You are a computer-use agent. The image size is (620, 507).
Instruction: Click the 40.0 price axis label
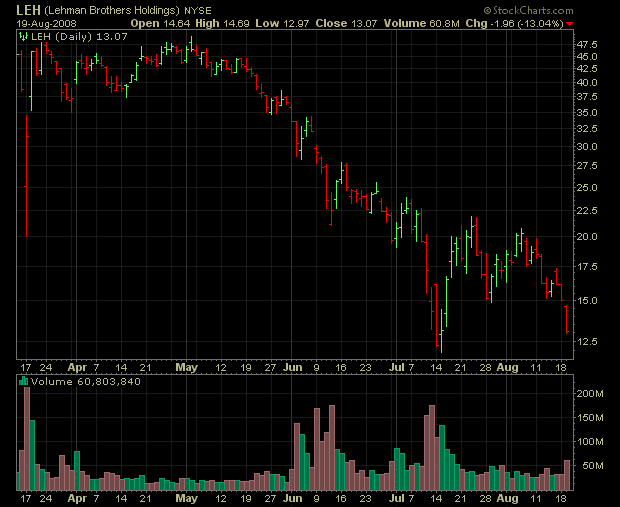coord(587,83)
